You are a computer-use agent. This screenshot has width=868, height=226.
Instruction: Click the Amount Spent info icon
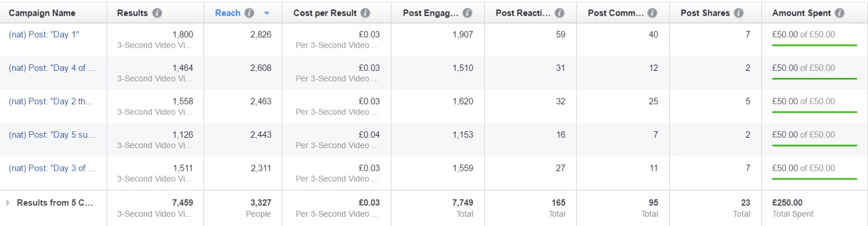tap(840, 13)
